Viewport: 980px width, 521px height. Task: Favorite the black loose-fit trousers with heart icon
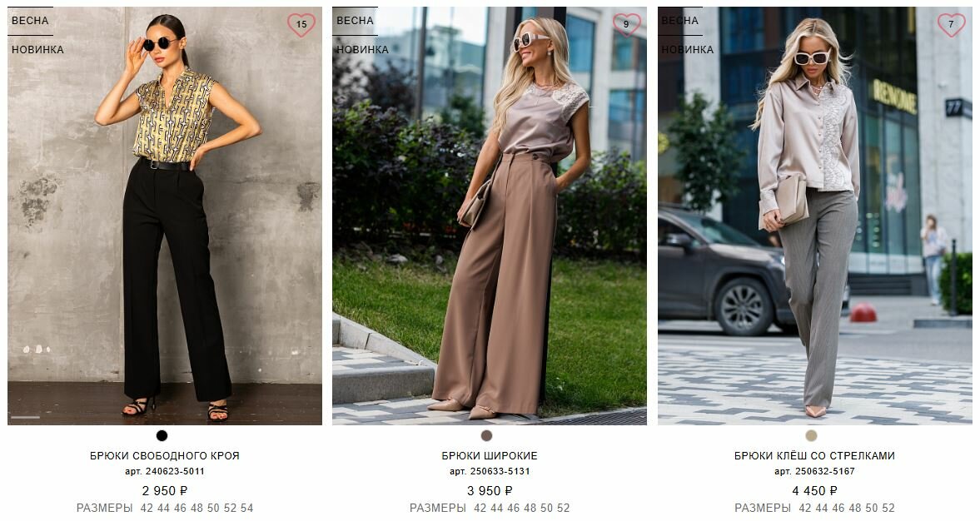(x=301, y=24)
